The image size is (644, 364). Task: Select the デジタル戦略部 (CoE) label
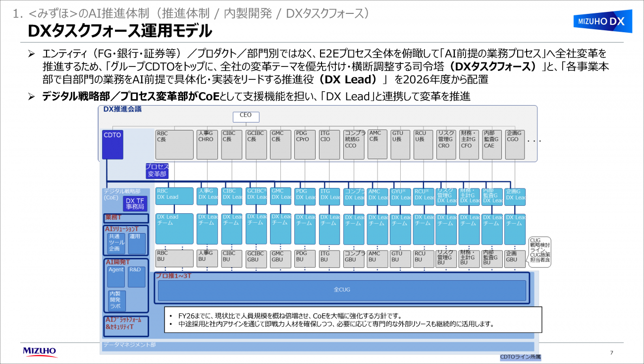point(121,194)
